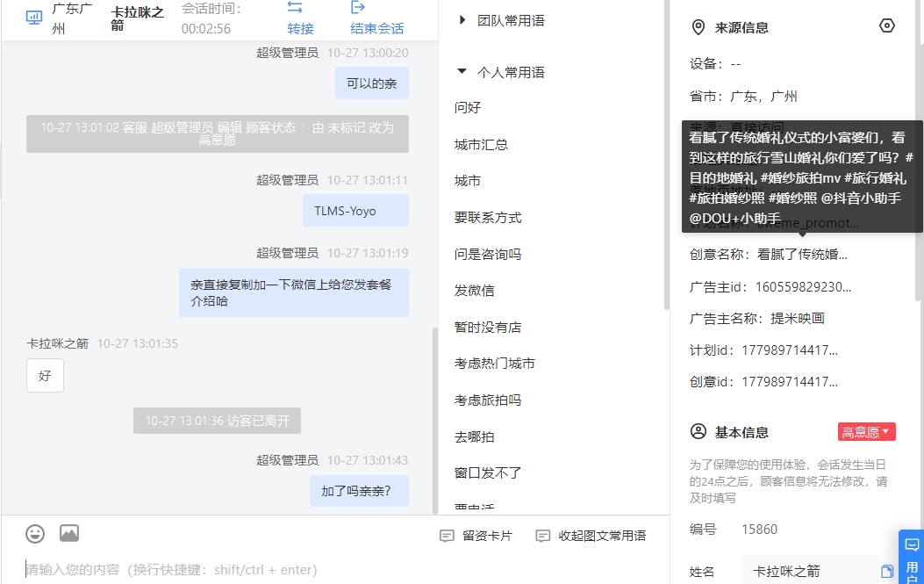The width and height of the screenshot is (924, 584).
Task: Open the 高意愿 status dropdown
Action: (x=867, y=432)
